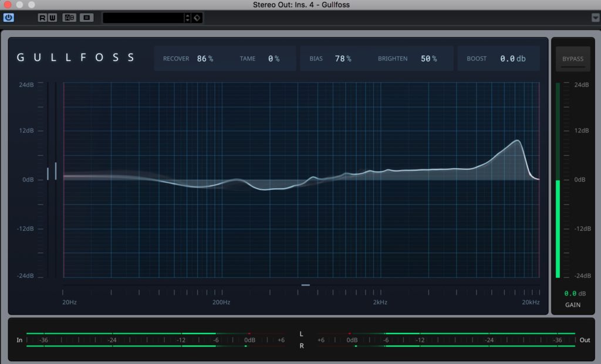The image size is (601, 364).
Task: Step through presets with arrow stepper
Action: point(187,18)
